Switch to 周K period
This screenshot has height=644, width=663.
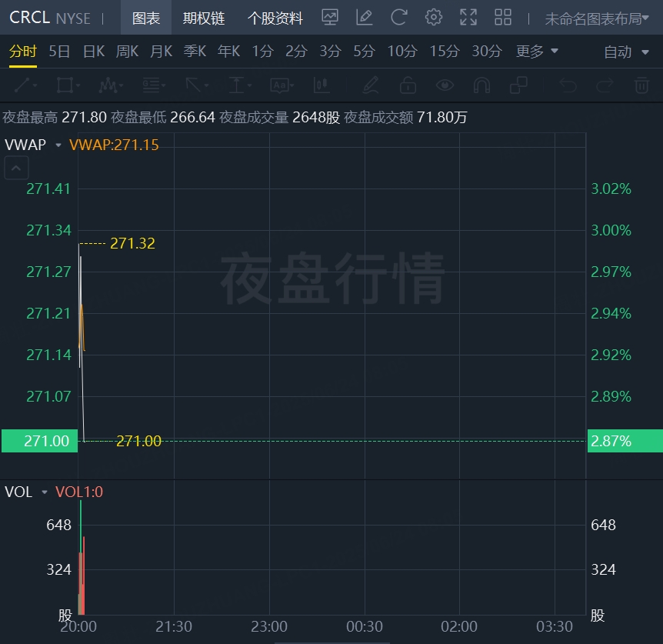point(127,51)
